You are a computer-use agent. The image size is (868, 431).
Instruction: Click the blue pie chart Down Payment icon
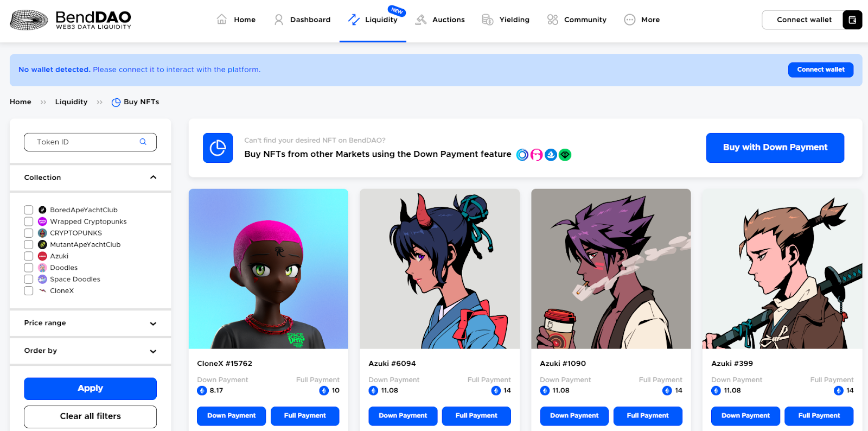pos(218,148)
